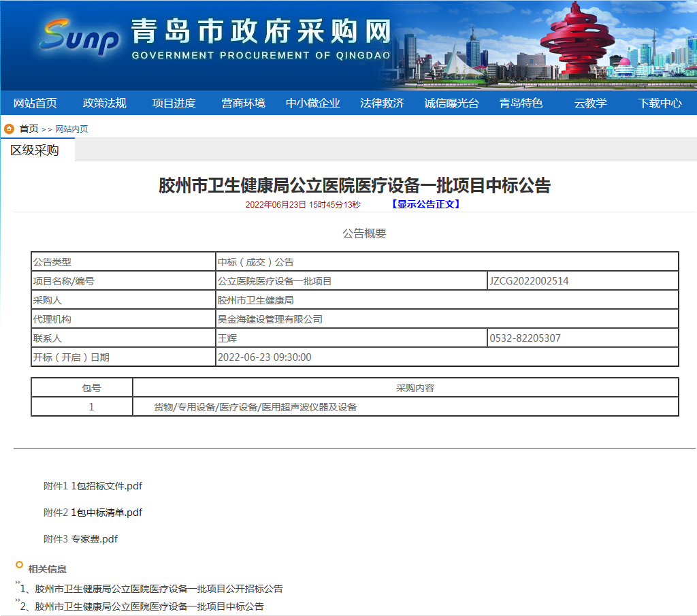697x616 pixels.
Task: Open the 专家费.pdf attachment
Action: pyautogui.click(x=95, y=539)
